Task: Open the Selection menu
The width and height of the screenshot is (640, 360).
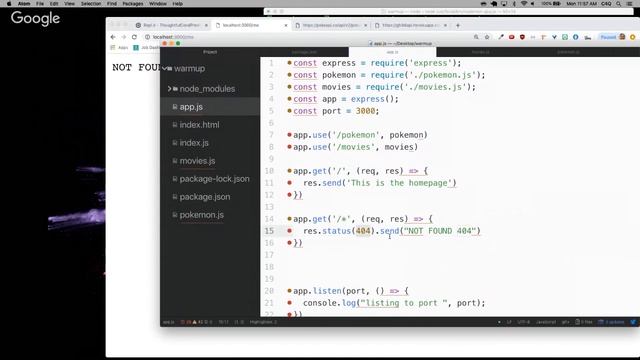Action: coord(91,4)
